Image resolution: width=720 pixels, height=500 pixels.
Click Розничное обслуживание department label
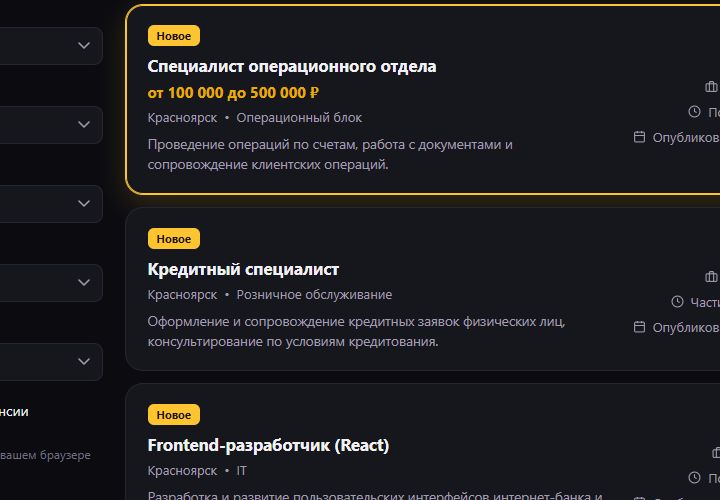click(x=314, y=295)
